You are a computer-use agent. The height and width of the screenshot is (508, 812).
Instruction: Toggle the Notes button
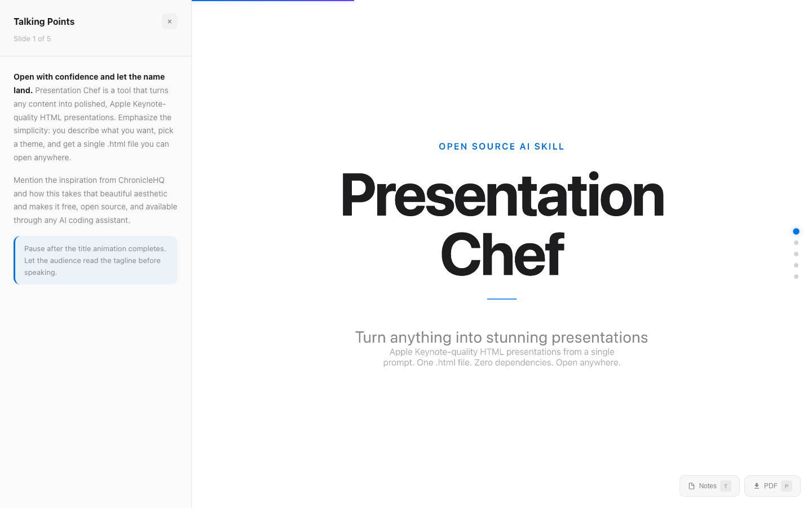tap(709, 486)
